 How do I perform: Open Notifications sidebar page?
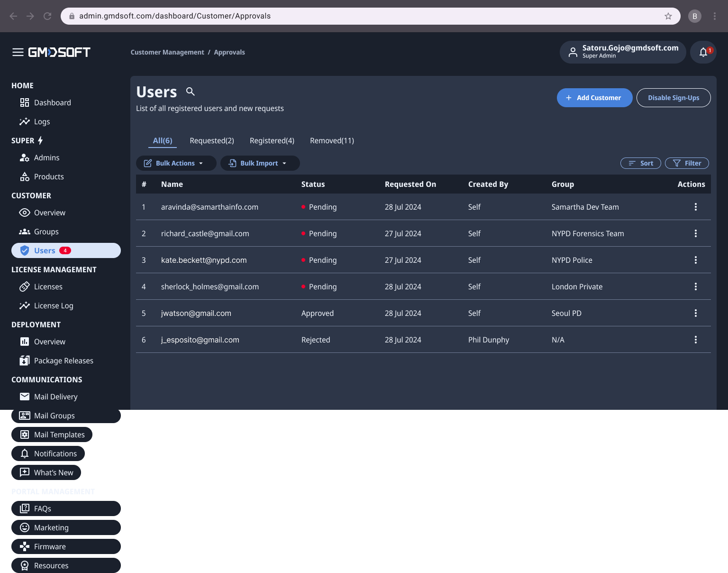click(48, 453)
